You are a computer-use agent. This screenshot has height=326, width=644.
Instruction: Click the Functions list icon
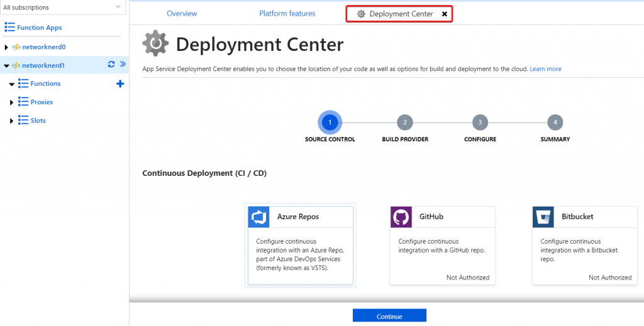click(23, 84)
